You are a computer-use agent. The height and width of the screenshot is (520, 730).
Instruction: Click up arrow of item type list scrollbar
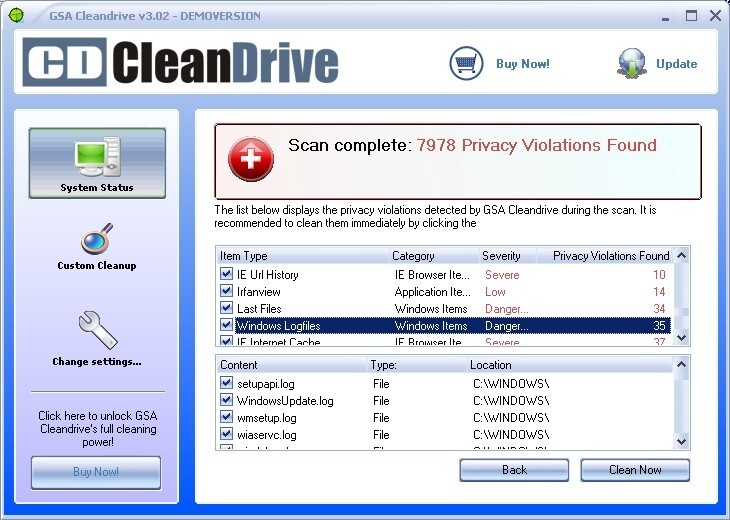[682, 255]
